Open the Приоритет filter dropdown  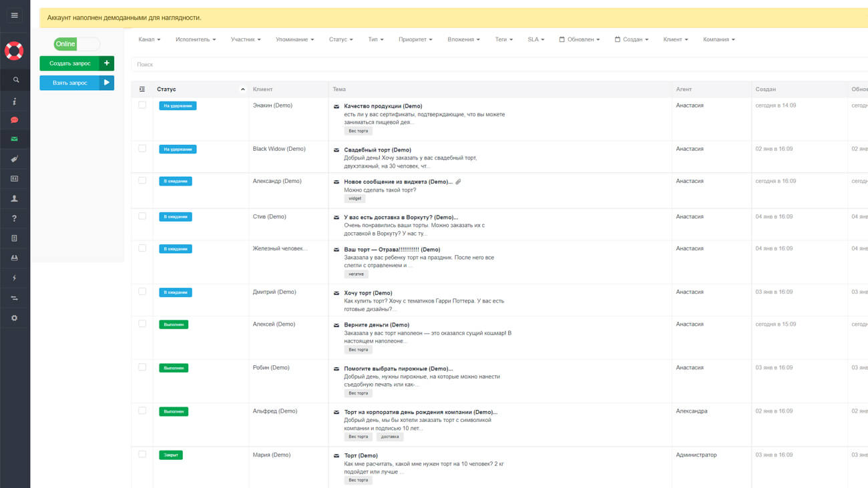coord(415,39)
